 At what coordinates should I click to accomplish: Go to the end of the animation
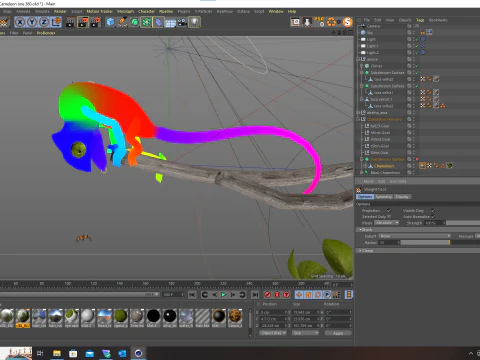[255, 295]
